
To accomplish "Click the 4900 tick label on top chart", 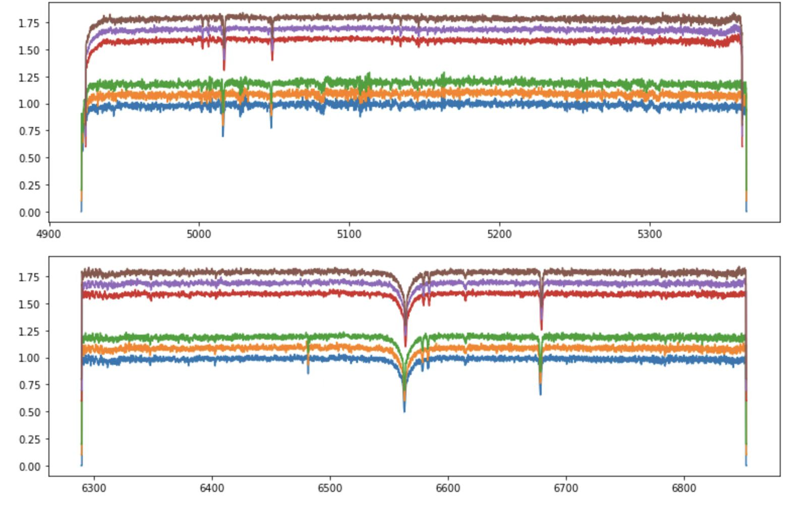I will pyautogui.click(x=49, y=234).
